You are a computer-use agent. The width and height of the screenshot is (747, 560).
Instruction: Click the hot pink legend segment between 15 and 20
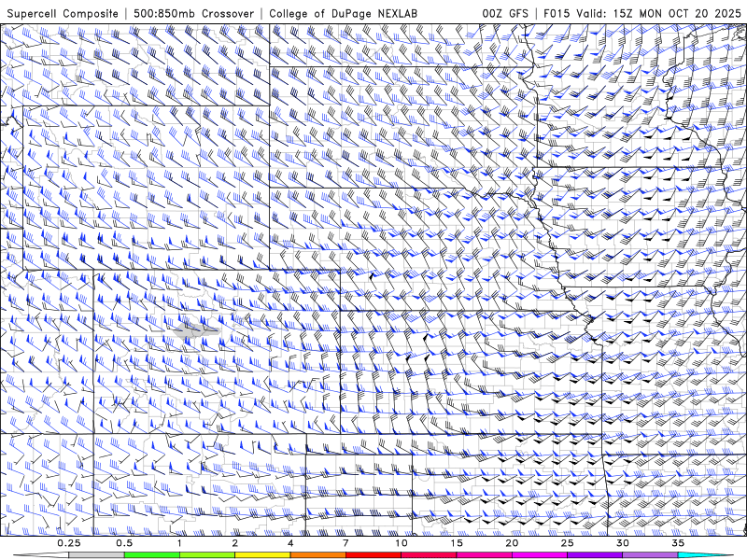484,555
